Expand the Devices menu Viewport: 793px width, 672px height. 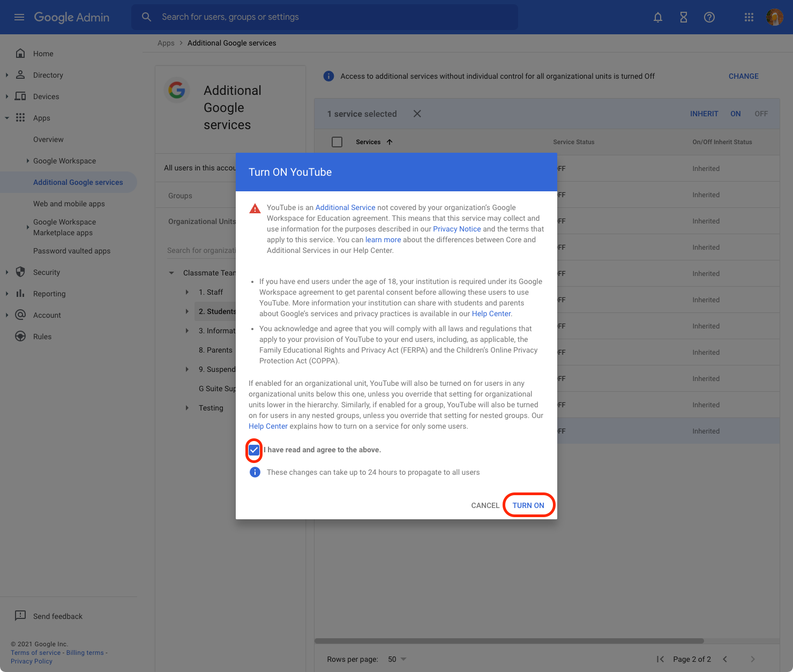coord(7,96)
